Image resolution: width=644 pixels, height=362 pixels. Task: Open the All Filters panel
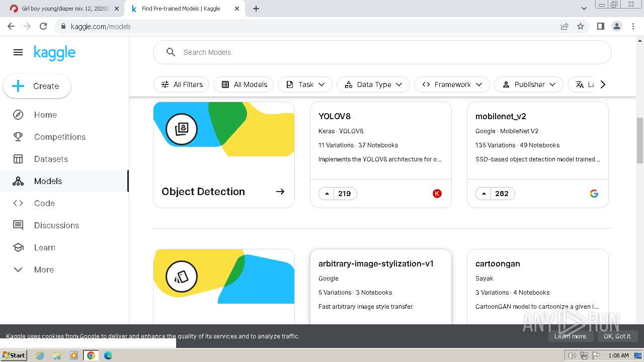(181, 84)
